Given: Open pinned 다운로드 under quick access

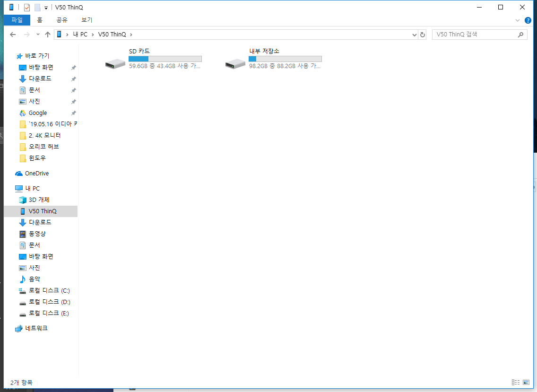Looking at the screenshot, I should point(40,78).
